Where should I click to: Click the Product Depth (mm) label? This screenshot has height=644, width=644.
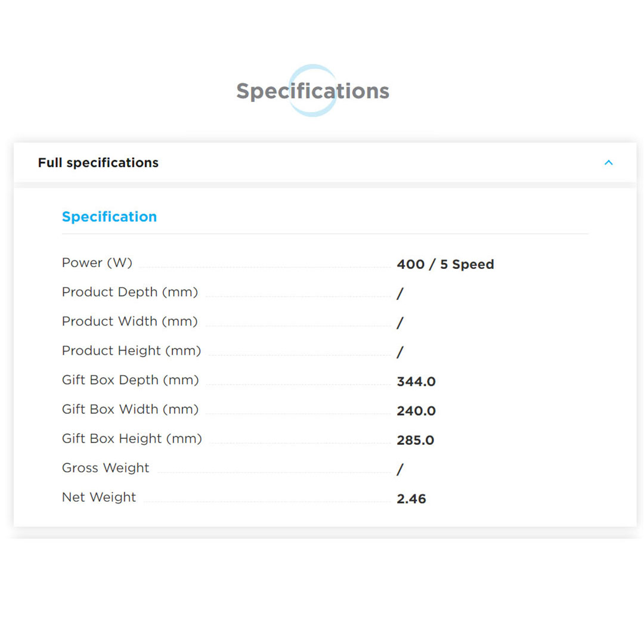point(130,292)
